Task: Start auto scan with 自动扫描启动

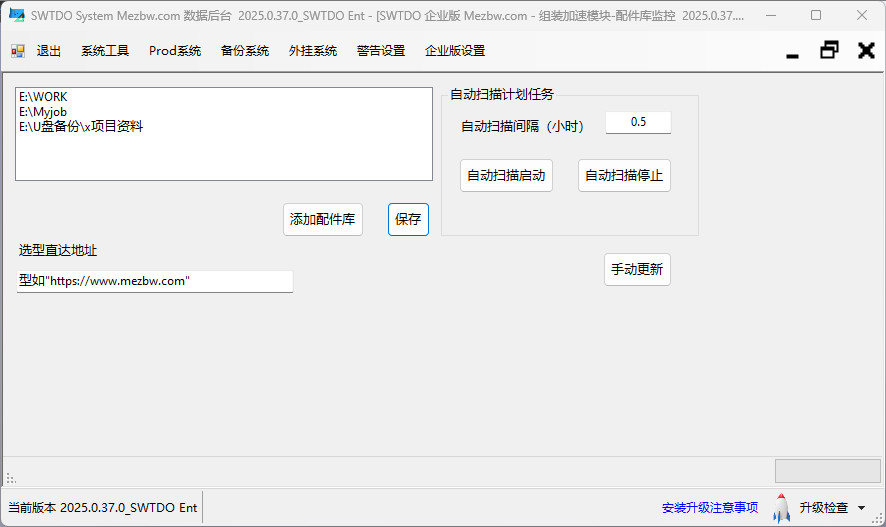Action: (x=506, y=176)
